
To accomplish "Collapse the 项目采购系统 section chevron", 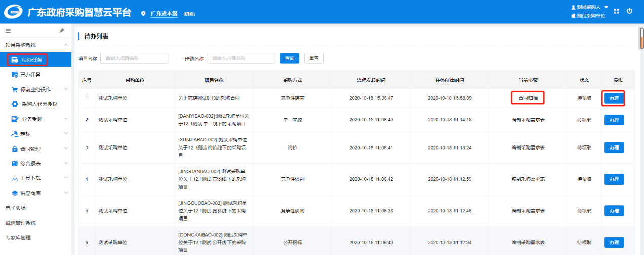I will coord(66,45).
